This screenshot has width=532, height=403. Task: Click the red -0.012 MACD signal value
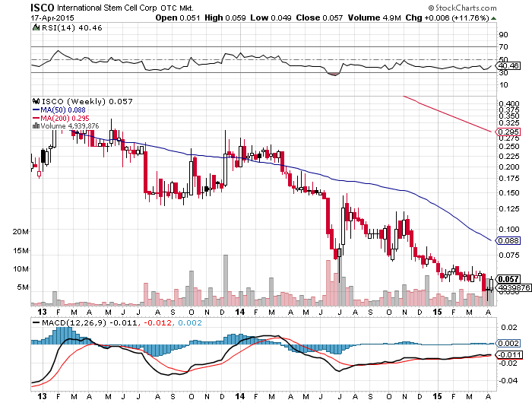[158, 322]
